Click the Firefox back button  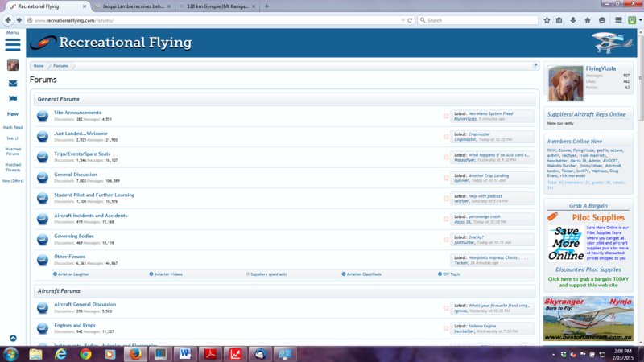click(8, 20)
